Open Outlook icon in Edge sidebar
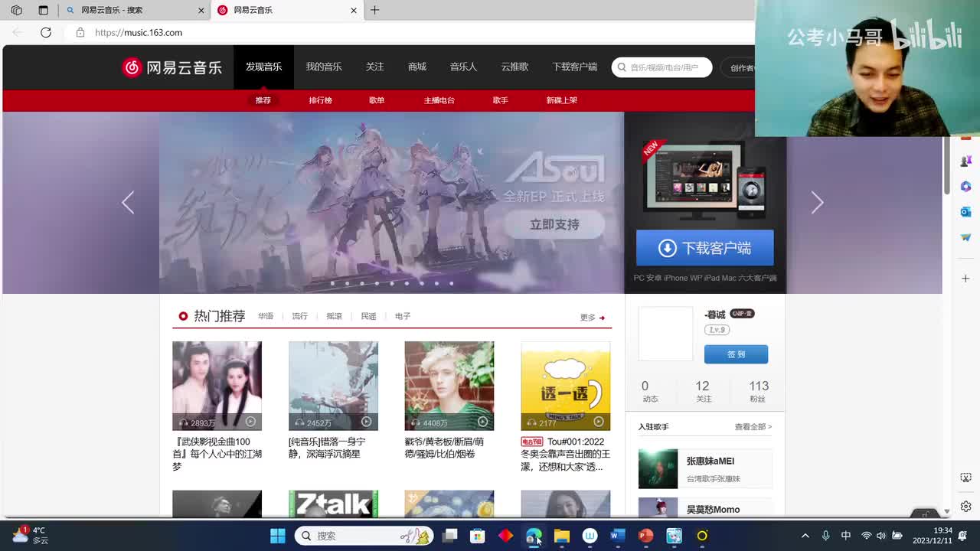 965,212
